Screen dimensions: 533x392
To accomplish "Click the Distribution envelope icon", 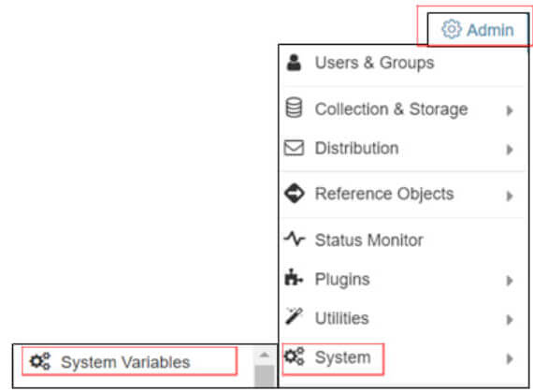I will [294, 148].
